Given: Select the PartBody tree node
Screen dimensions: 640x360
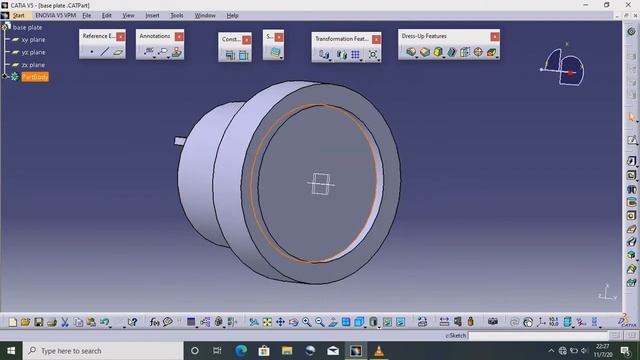Looking at the screenshot, I should [35, 77].
